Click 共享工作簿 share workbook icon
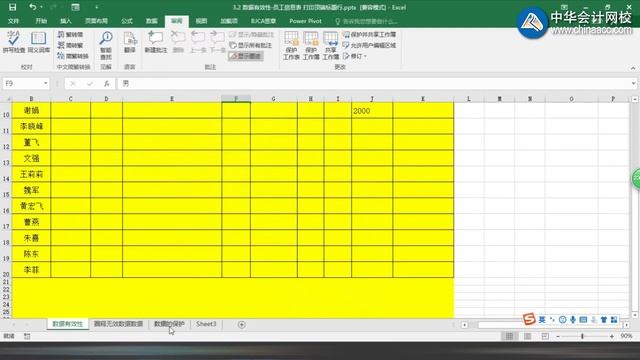Image resolution: width=640 pixels, height=360 pixels. click(x=330, y=45)
